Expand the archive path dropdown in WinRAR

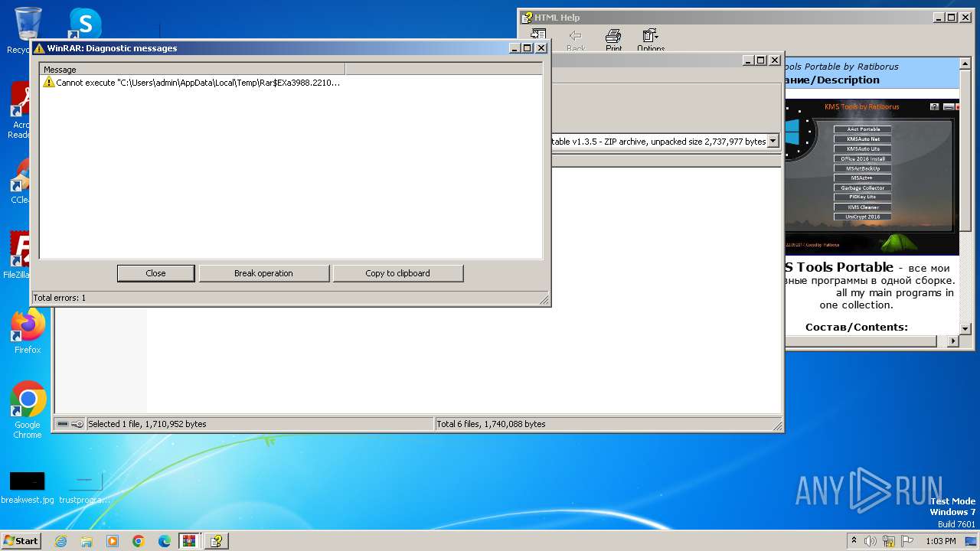[x=773, y=141]
